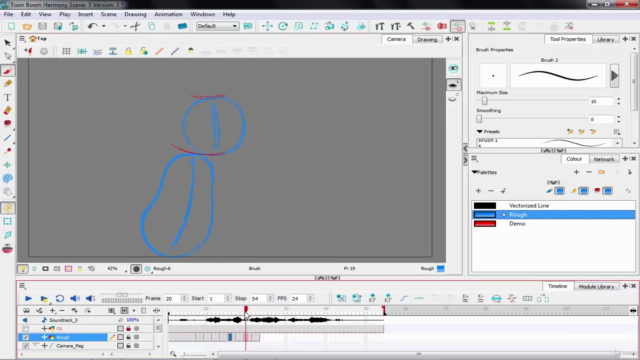
Task: Select the Text tool
Action: click(8, 97)
